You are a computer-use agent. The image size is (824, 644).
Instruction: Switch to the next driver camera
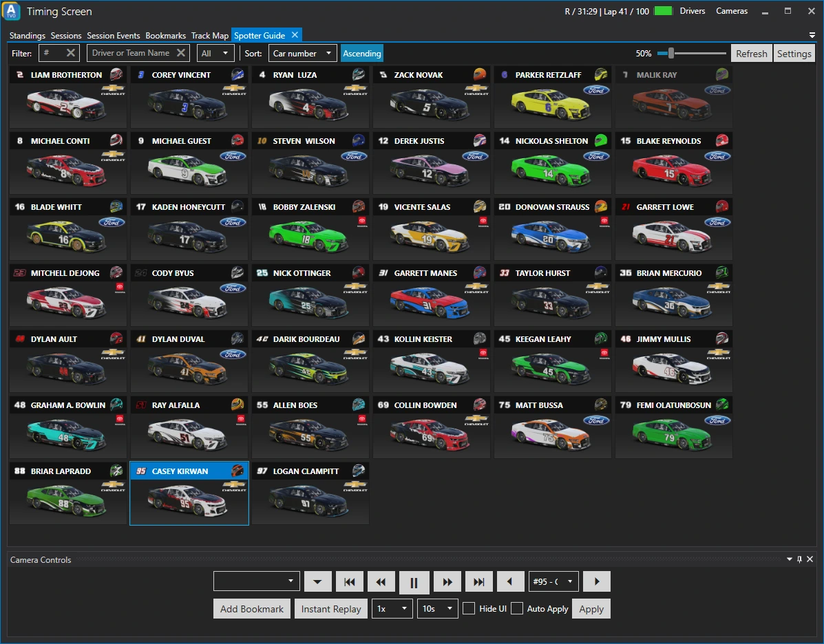point(596,581)
